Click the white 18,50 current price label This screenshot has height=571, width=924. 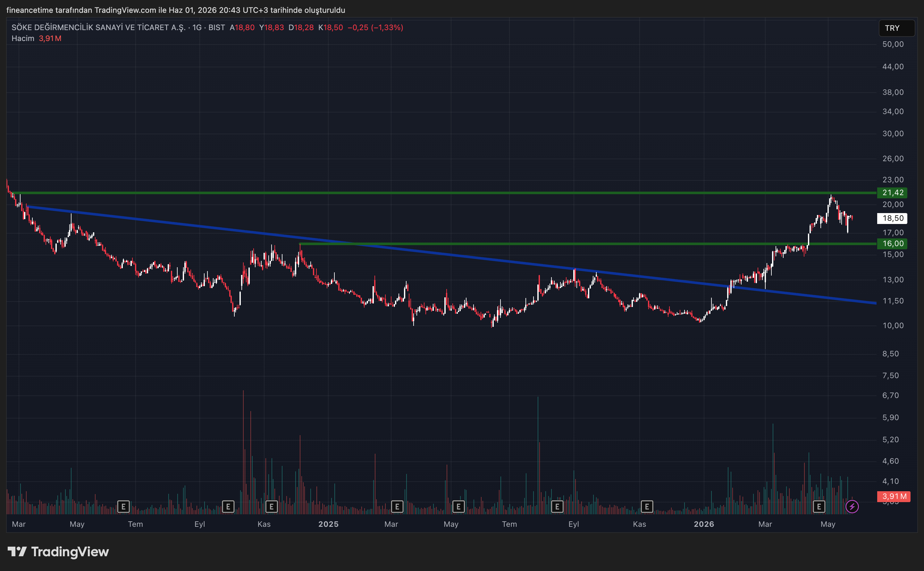[892, 218]
